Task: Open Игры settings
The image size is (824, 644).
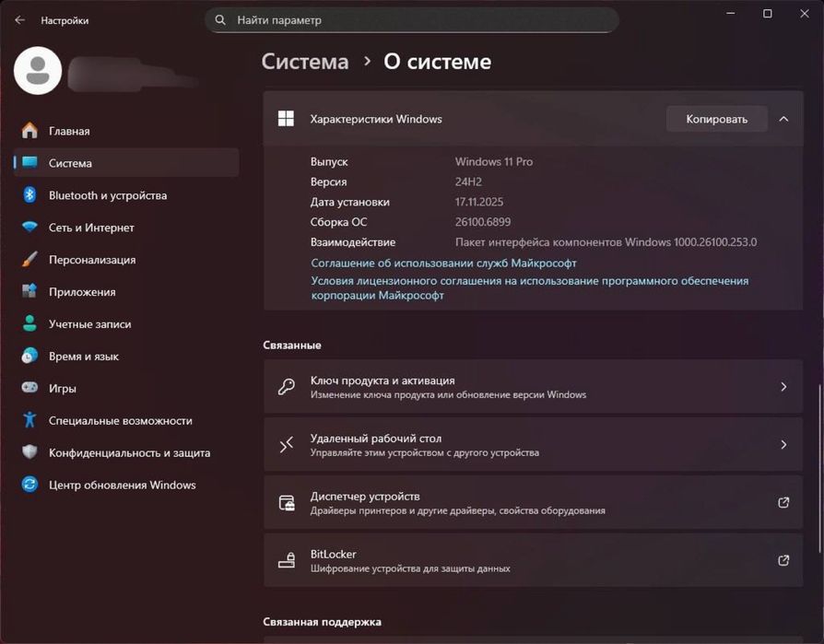Action: pyautogui.click(x=126, y=388)
